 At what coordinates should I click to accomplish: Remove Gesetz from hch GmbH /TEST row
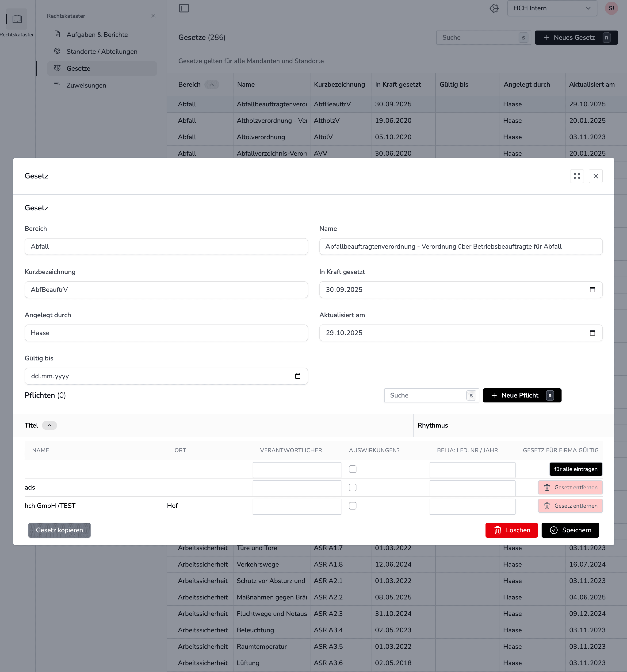[x=570, y=506]
